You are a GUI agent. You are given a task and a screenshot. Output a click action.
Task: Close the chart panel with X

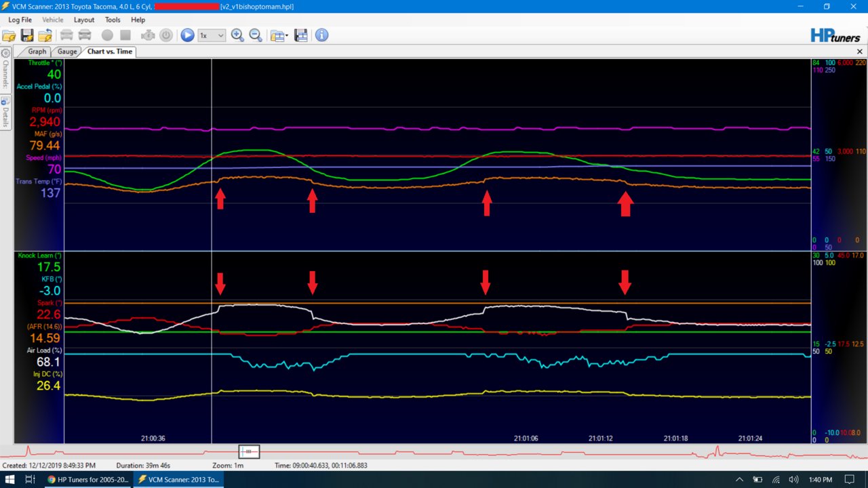[x=860, y=52]
